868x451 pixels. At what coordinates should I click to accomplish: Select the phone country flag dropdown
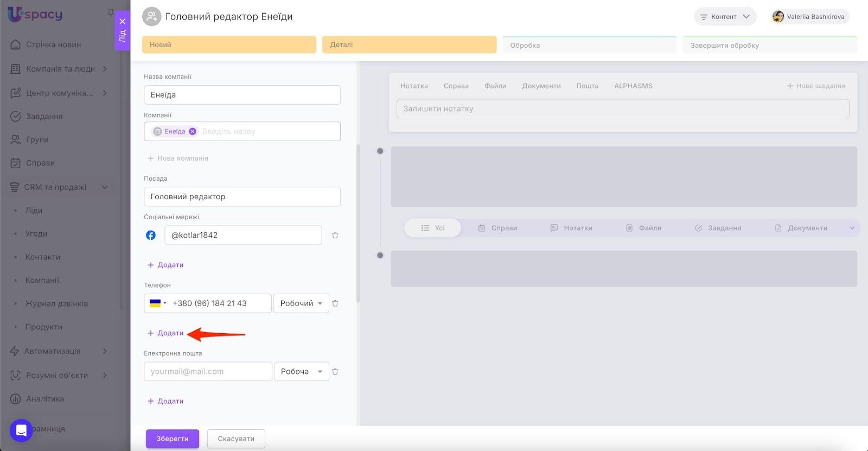(x=158, y=303)
